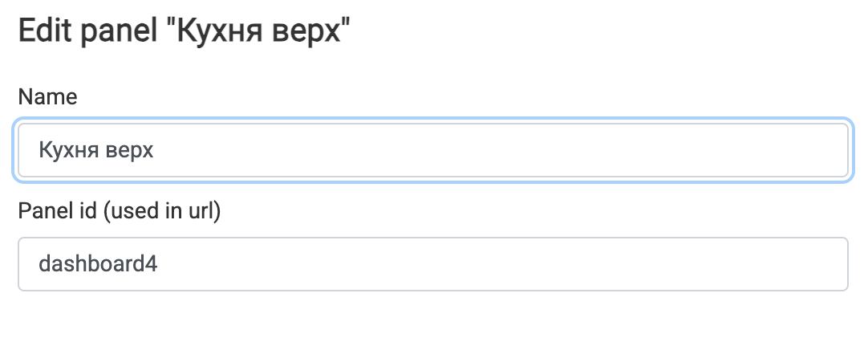Focus the Panel id input field
Viewport: 868px width, 342px height.
(433, 264)
